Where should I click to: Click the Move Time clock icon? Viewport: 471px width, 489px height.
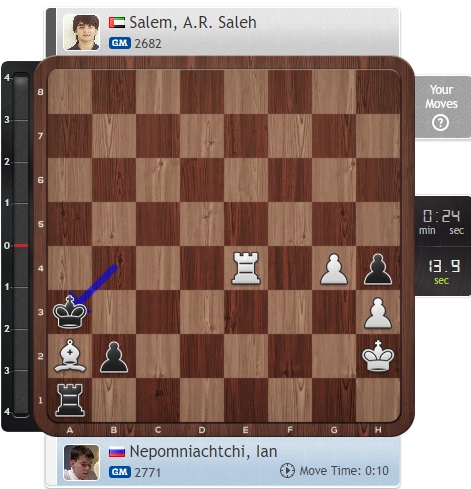click(287, 471)
